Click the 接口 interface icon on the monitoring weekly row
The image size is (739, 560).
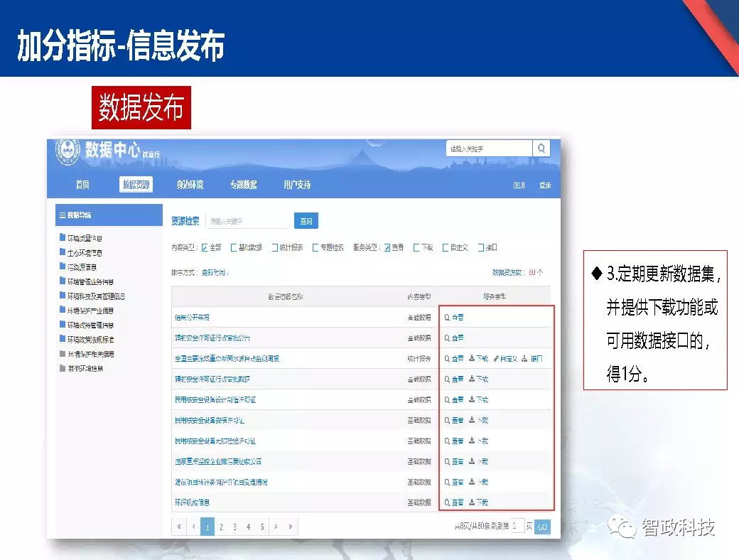click(524, 358)
